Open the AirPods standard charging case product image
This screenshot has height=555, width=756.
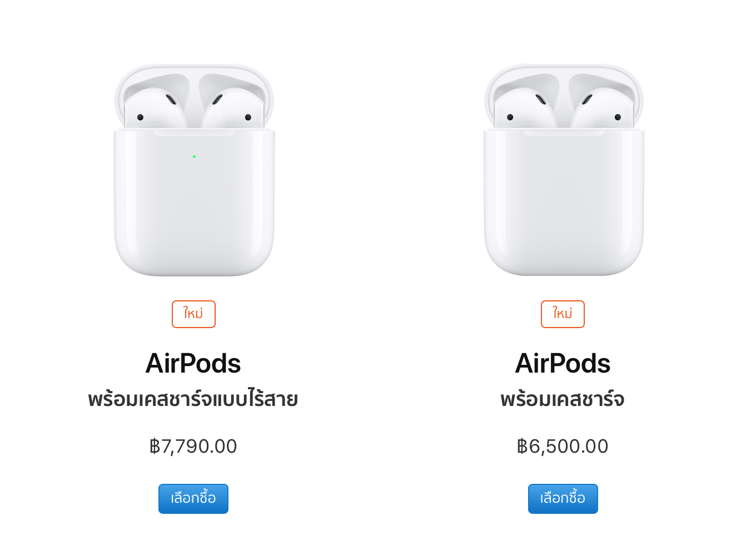click(x=564, y=170)
